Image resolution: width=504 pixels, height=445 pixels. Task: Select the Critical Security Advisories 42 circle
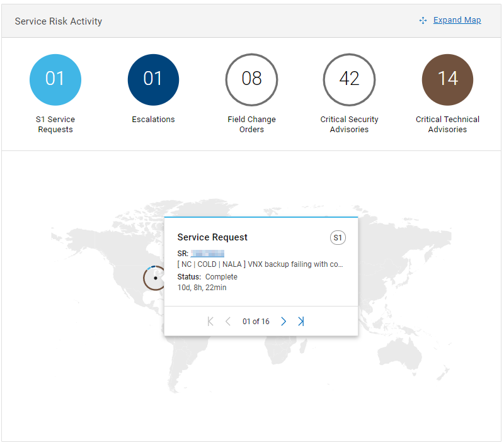(x=349, y=79)
